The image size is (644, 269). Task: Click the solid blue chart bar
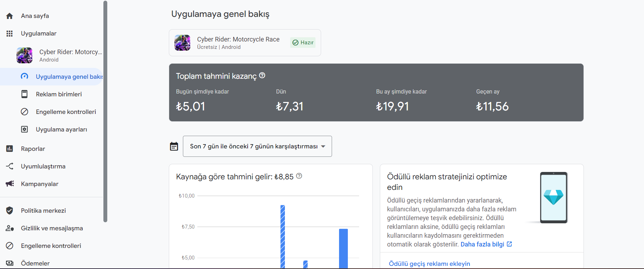[343, 249]
